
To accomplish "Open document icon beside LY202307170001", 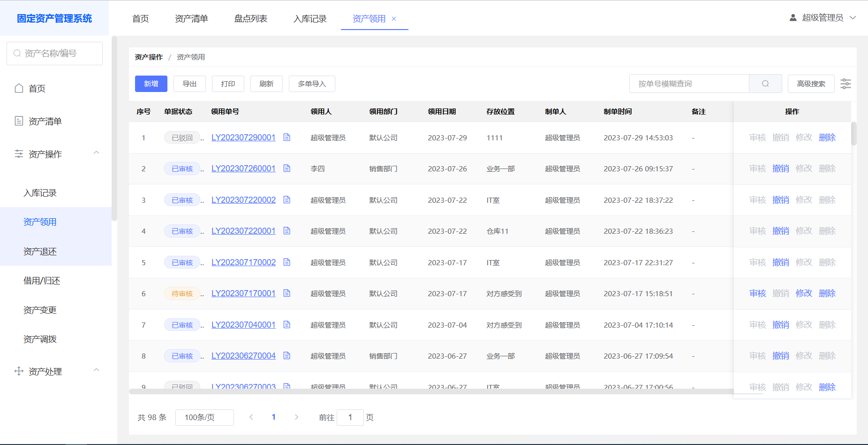I will point(287,293).
